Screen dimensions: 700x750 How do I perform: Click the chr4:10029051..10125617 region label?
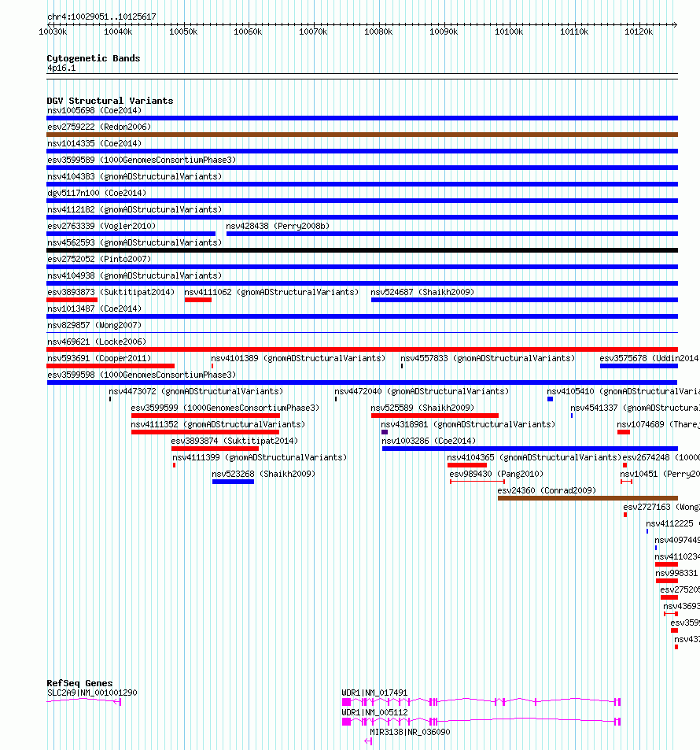pyautogui.click(x=101, y=17)
